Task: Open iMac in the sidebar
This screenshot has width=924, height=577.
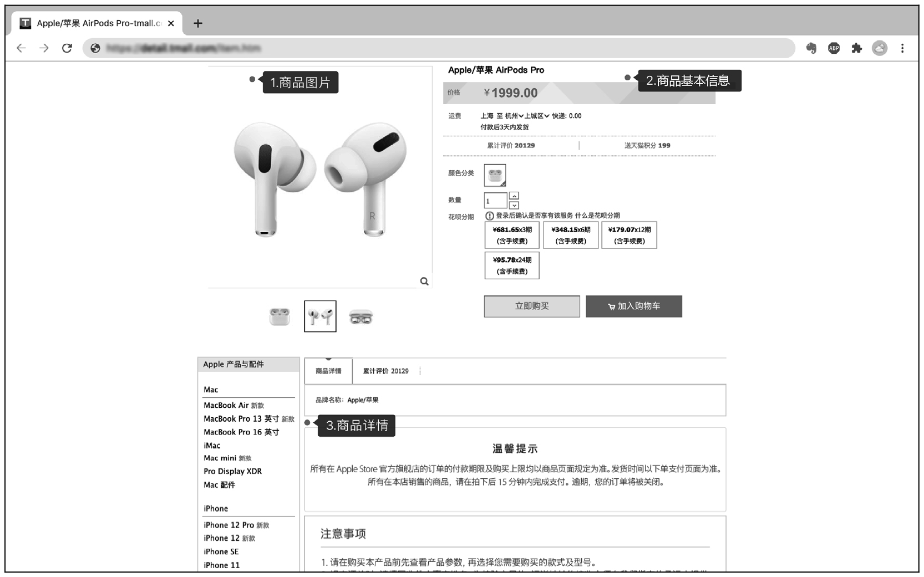Action: (212, 445)
